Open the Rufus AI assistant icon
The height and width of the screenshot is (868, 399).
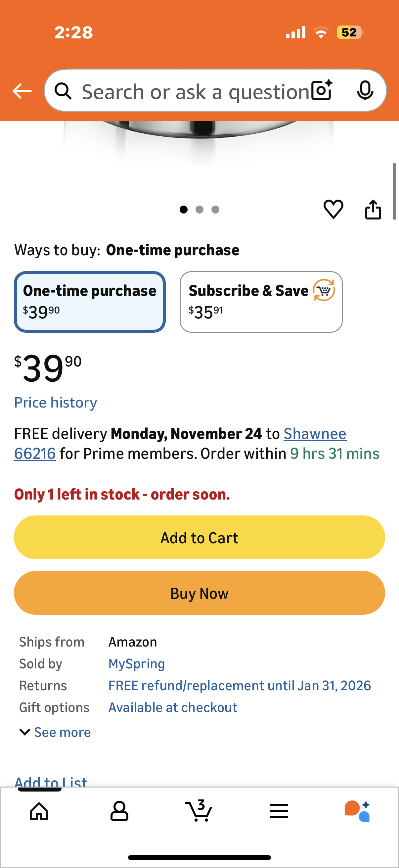click(x=357, y=810)
